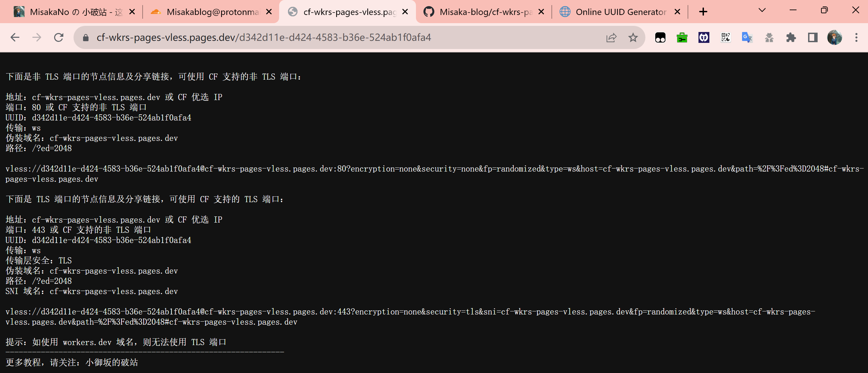Toggle the browser side panel

click(813, 37)
